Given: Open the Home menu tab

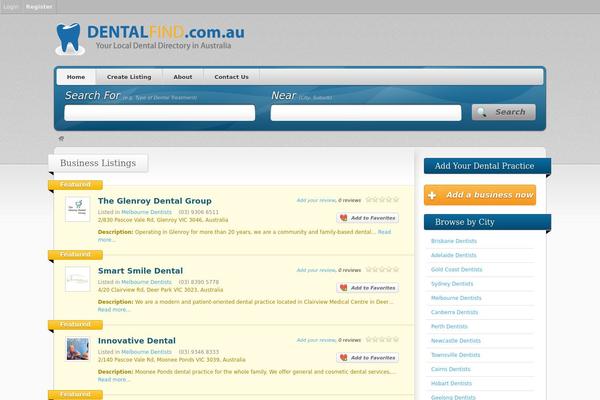Looking at the screenshot, I should click(x=76, y=77).
